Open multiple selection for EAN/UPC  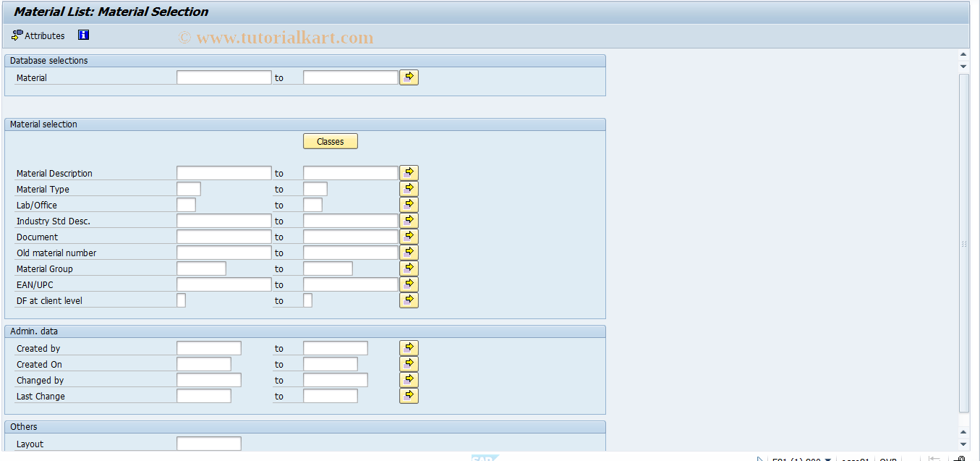(x=409, y=284)
